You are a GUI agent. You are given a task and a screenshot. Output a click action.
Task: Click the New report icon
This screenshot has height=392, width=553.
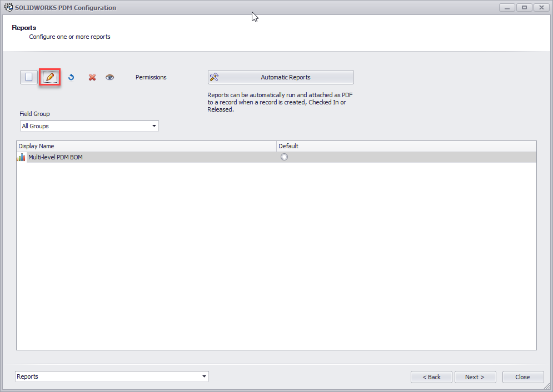pyautogui.click(x=28, y=77)
